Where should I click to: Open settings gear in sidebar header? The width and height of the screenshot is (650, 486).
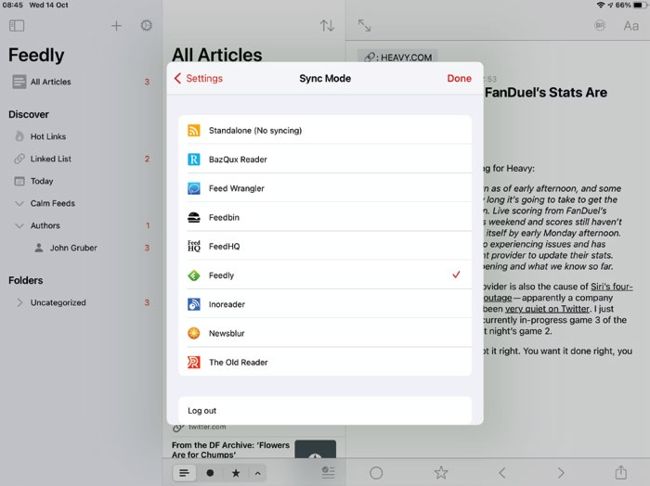(146, 25)
